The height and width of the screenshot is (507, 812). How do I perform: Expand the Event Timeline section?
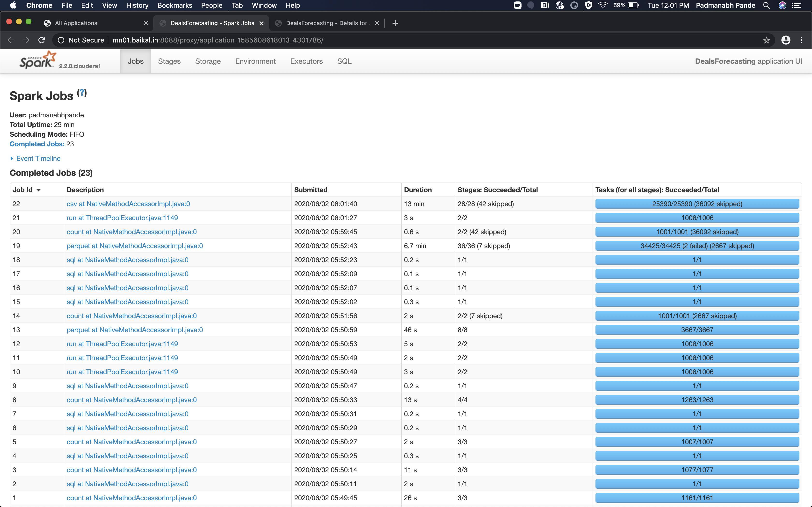click(38, 158)
